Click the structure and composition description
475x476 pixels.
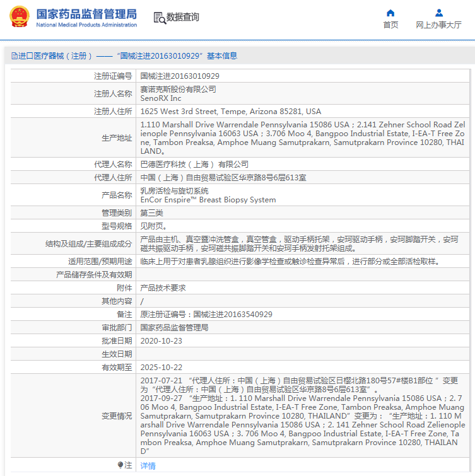pyautogui.click(x=299, y=244)
